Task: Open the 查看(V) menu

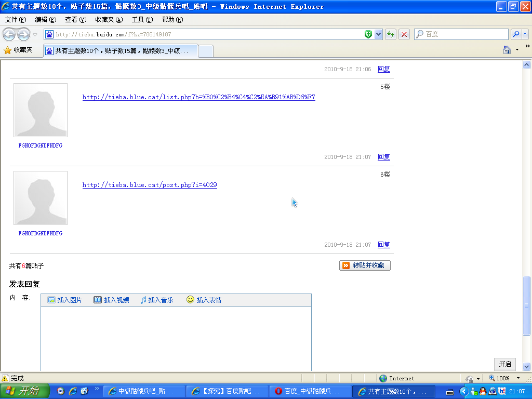Action: pyautogui.click(x=76, y=20)
